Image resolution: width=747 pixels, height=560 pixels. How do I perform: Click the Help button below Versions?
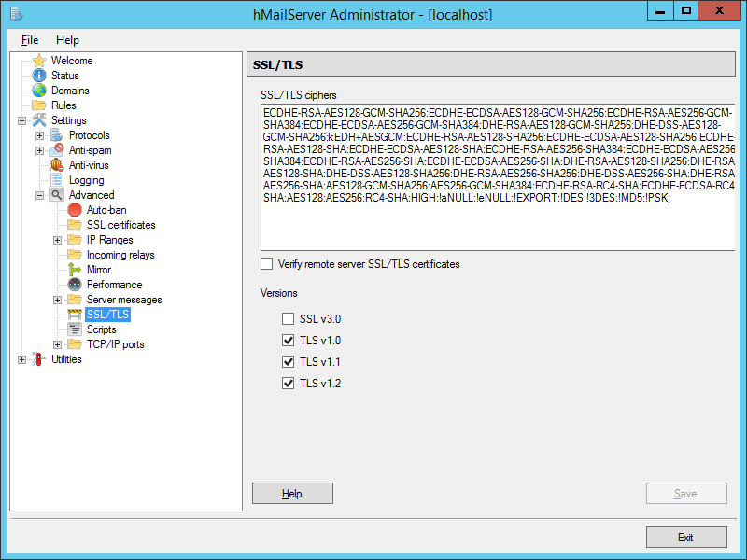[292, 494]
